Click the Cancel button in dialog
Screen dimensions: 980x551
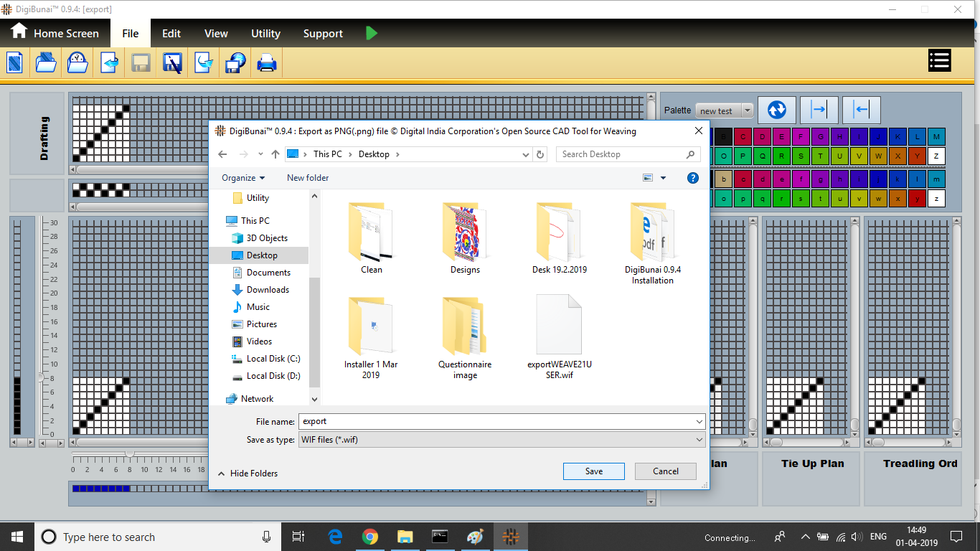[665, 471]
